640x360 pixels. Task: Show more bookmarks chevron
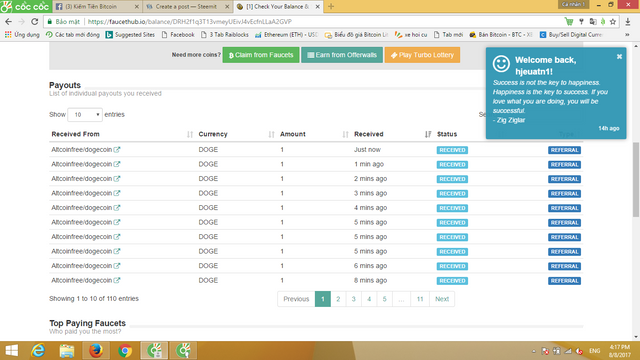pyautogui.click(x=627, y=35)
